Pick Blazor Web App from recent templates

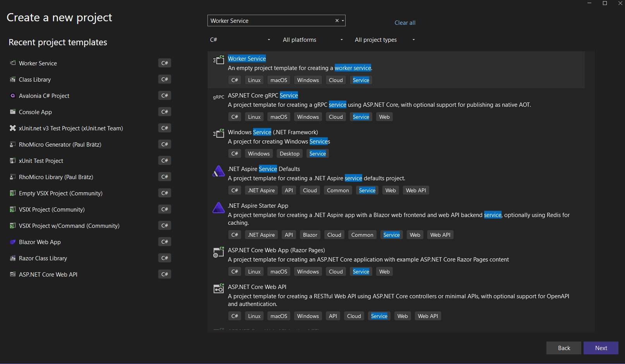click(x=40, y=242)
